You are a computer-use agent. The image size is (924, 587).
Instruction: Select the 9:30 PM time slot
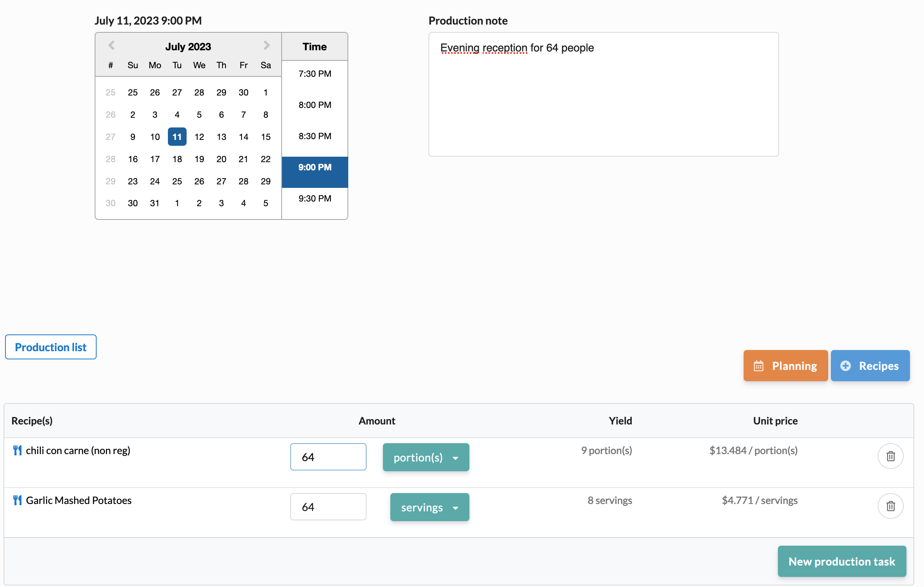tap(314, 198)
